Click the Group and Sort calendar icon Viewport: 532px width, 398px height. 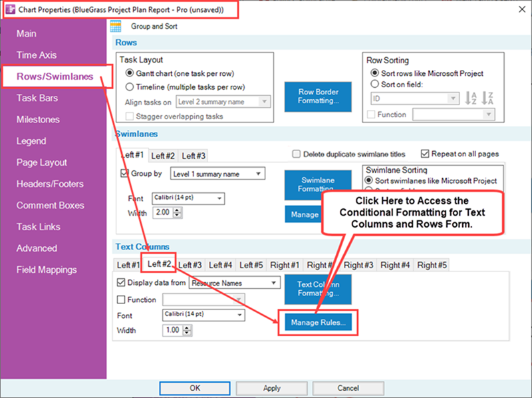point(116,26)
